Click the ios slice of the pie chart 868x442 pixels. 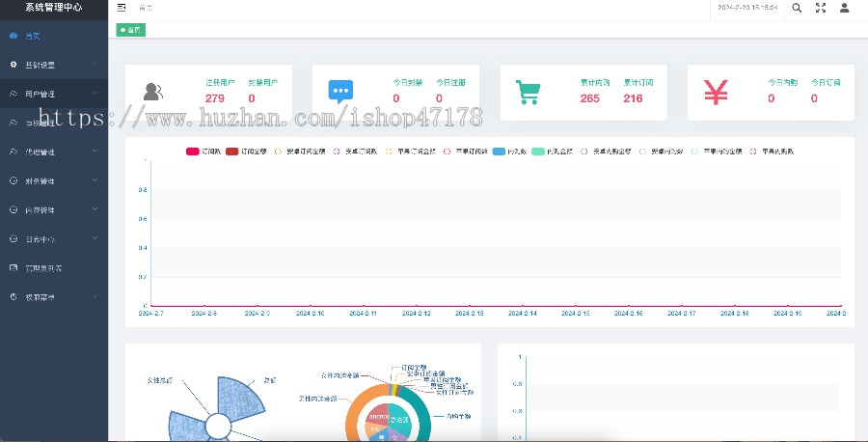point(375,429)
